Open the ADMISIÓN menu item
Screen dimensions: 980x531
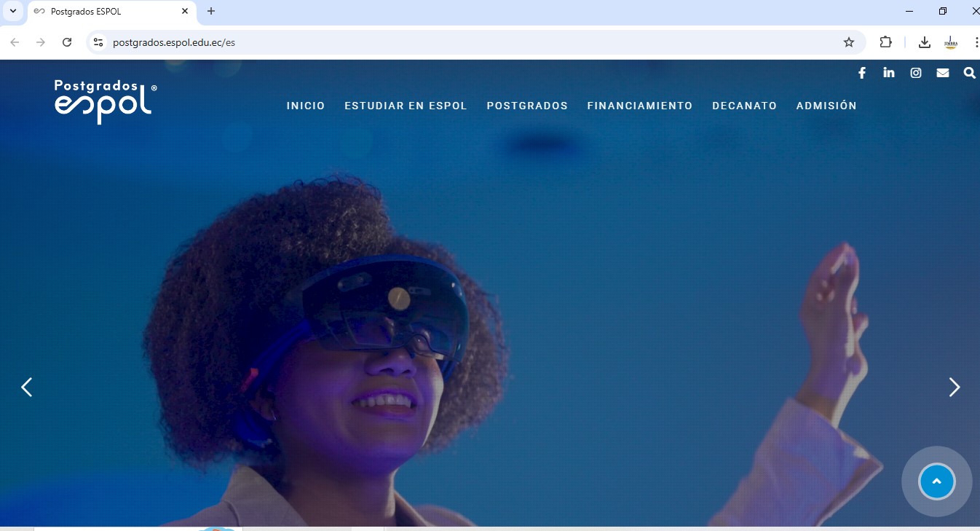tap(827, 106)
